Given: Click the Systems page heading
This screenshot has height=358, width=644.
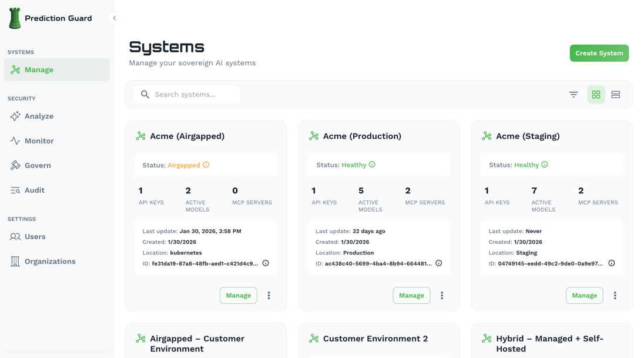Looking at the screenshot, I should [x=166, y=47].
